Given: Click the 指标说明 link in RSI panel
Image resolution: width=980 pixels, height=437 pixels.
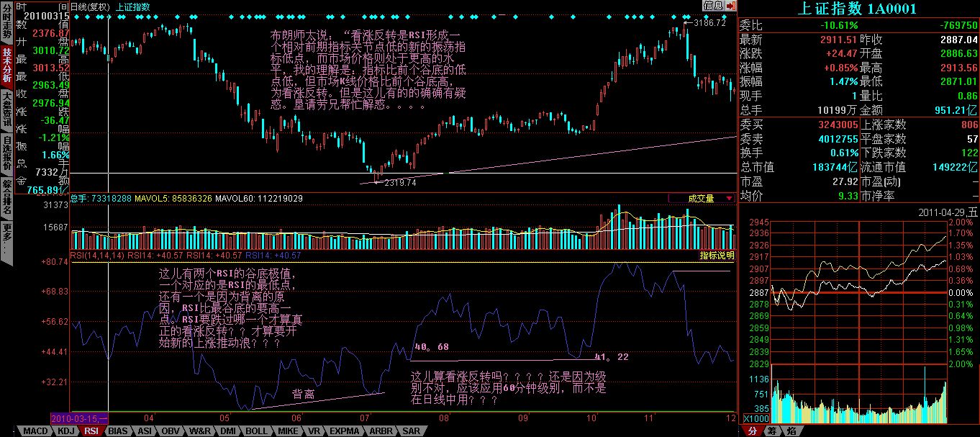Looking at the screenshot, I should 717,256.
